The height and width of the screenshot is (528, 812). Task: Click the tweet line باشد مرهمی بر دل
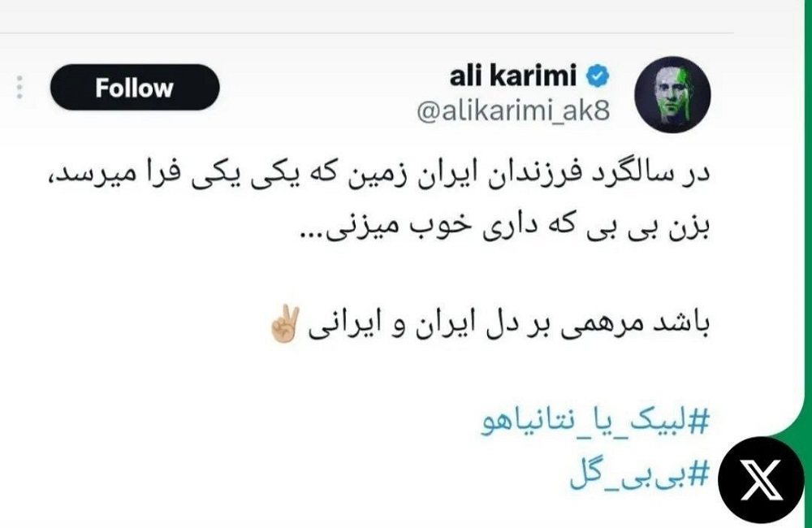[x=490, y=323]
